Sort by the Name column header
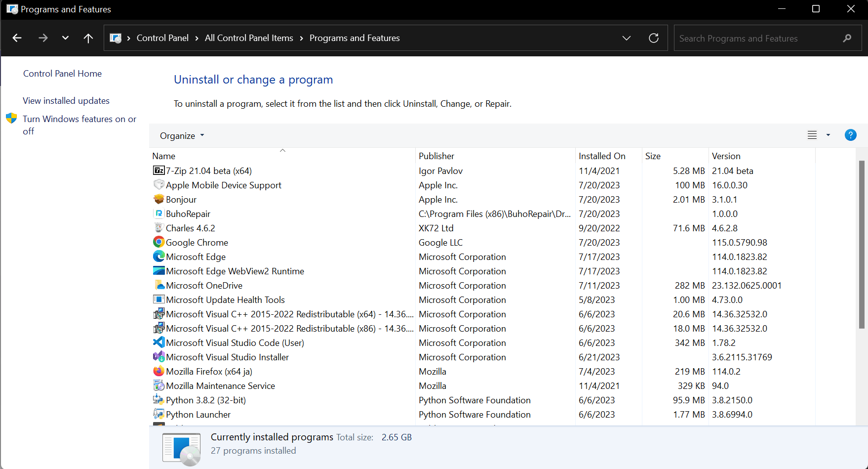The height and width of the screenshot is (469, 868). point(282,156)
